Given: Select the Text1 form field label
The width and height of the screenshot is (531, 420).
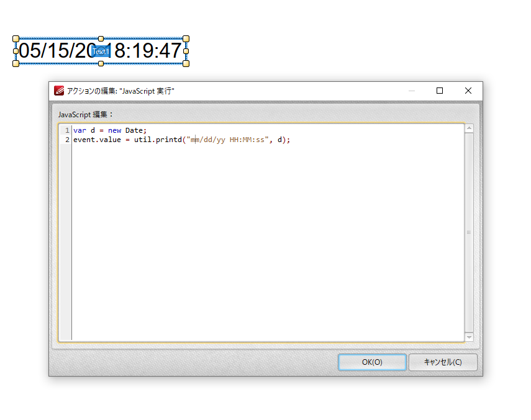Looking at the screenshot, I should point(101,51).
